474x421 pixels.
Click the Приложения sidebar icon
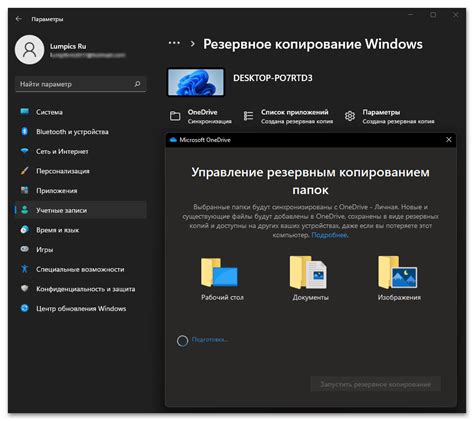tap(25, 190)
